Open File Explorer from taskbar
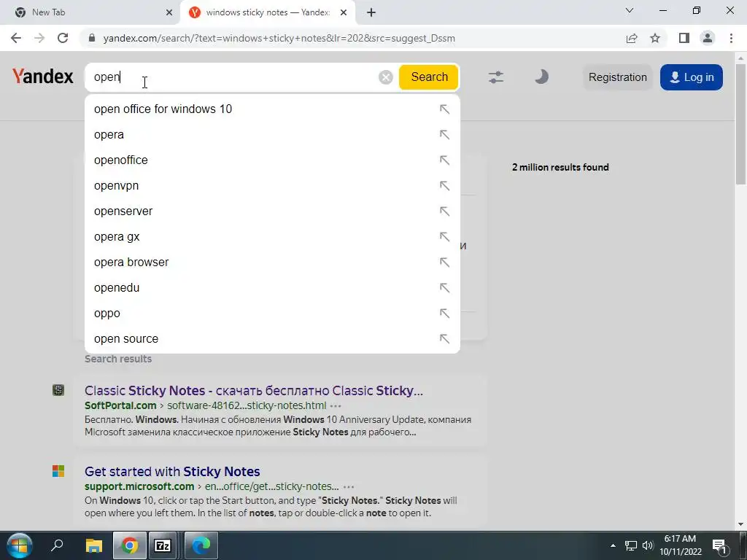The image size is (747, 560). [94, 545]
